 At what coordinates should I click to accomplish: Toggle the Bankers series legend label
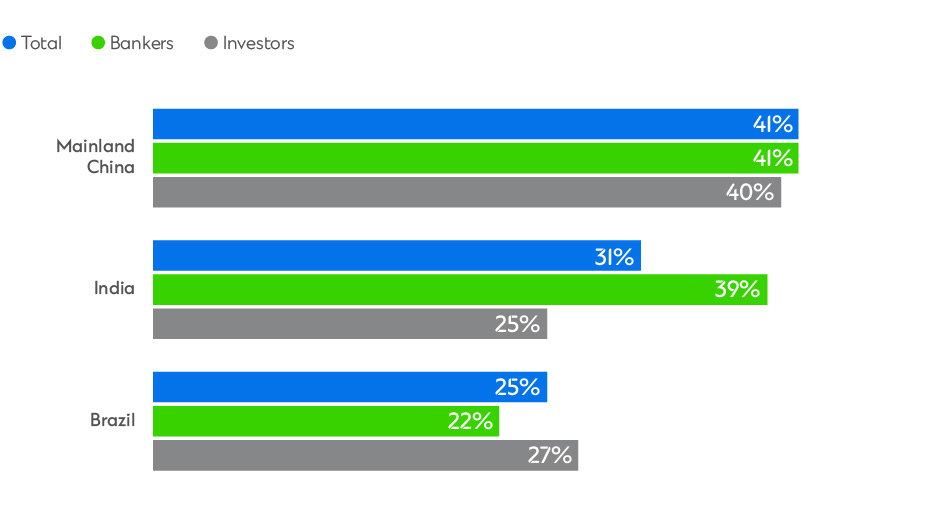tap(141, 43)
